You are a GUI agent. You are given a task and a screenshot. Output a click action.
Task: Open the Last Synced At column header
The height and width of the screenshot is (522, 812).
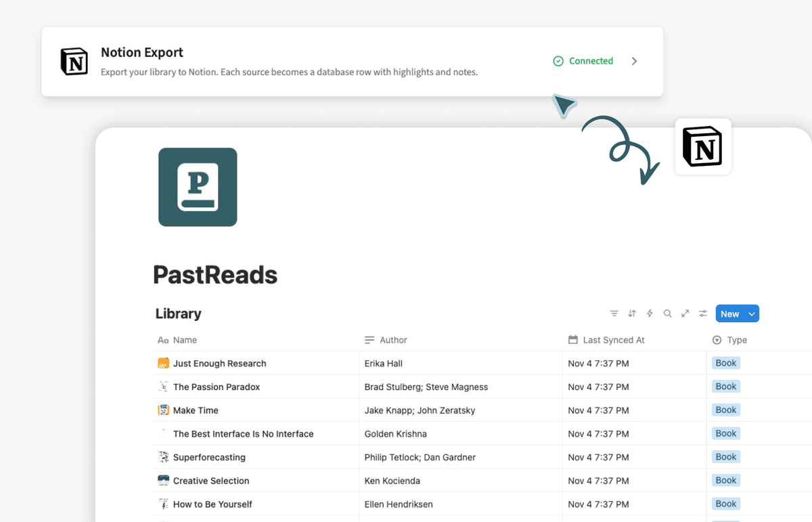pyautogui.click(x=613, y=340)
